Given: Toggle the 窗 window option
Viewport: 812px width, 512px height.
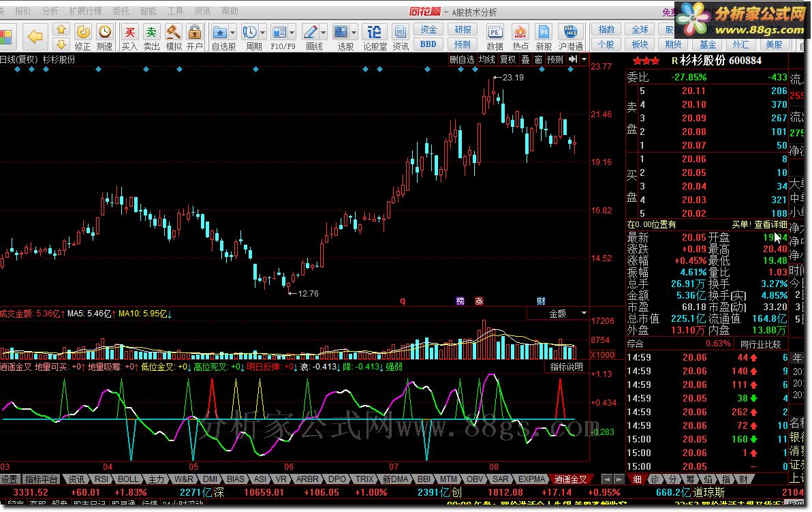Looking at the screenshot, I should coord(538,59).
